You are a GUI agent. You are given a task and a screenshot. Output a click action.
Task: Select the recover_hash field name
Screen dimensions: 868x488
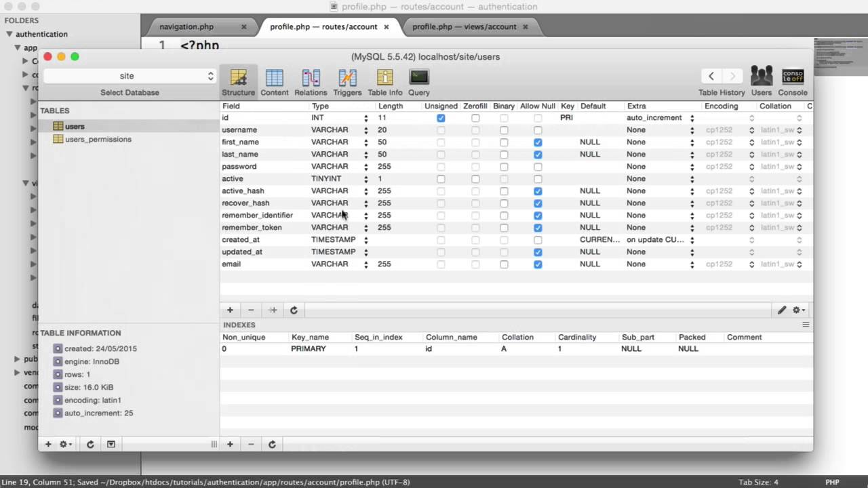click(245, 203)
